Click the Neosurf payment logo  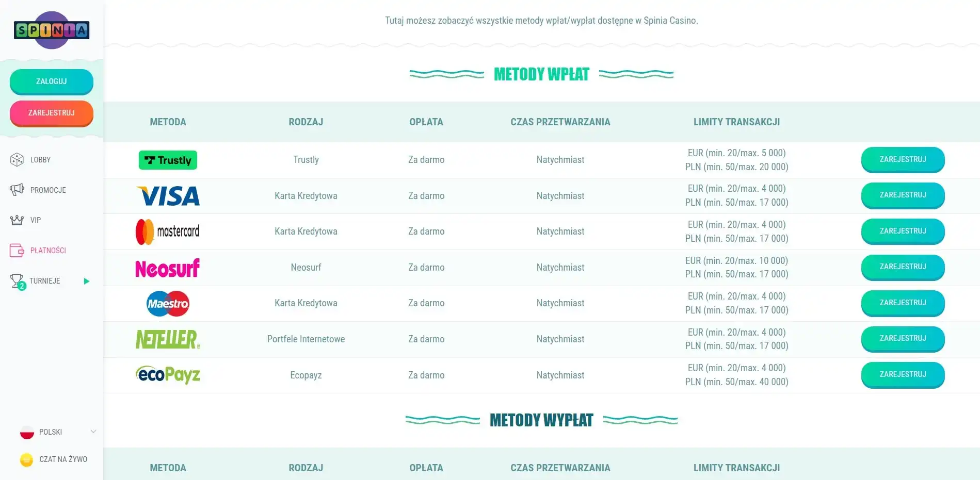point(168,268)
